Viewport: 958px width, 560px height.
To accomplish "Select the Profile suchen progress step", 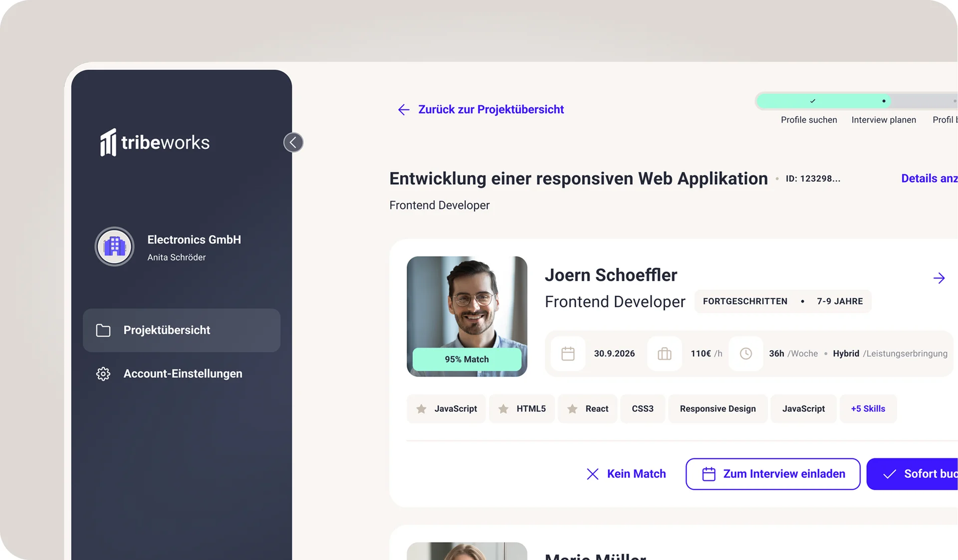I will (809, 120).
